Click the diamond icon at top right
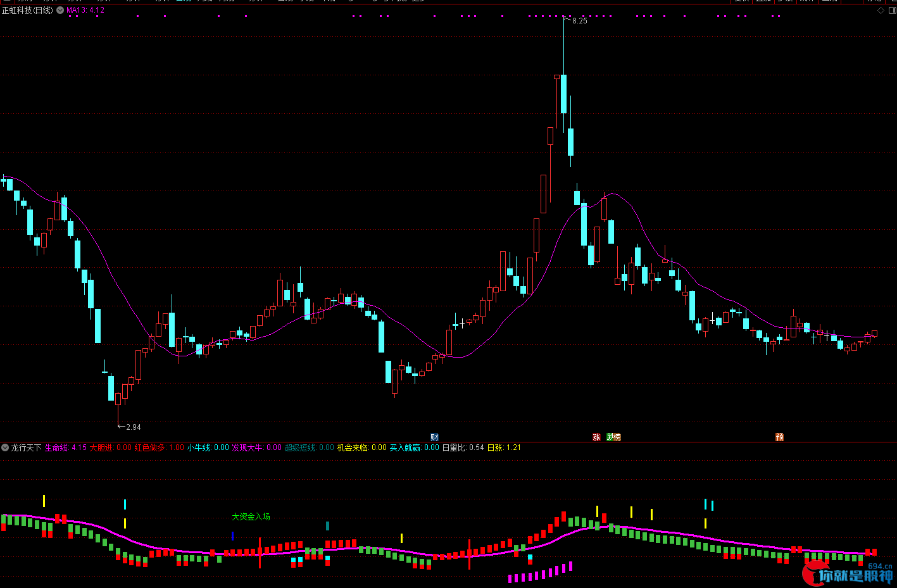 pos(881,10)
